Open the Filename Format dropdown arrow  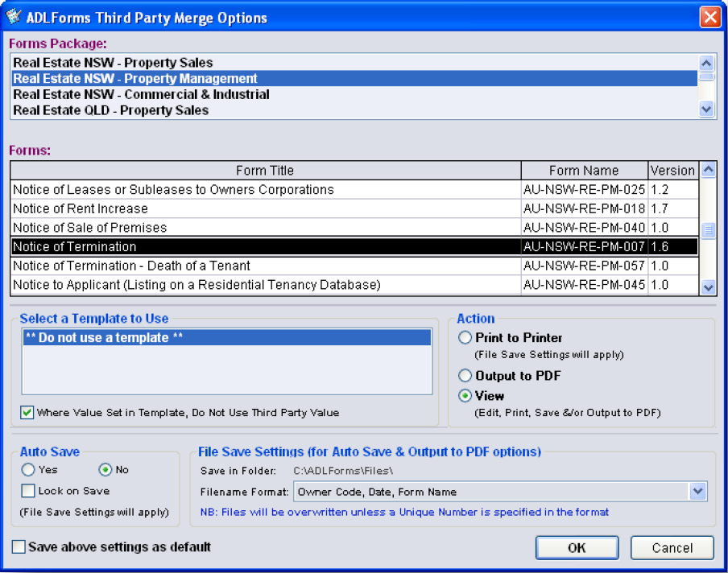click(x=698, y=492)
